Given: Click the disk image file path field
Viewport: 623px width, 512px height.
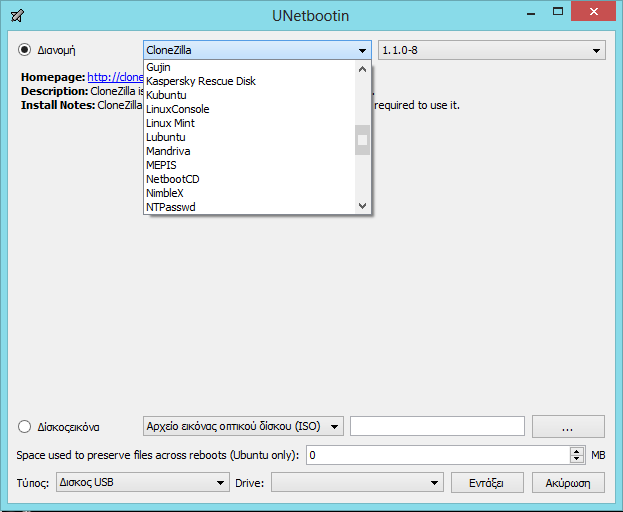Looking at the screenshot, I should pos(437,426).
